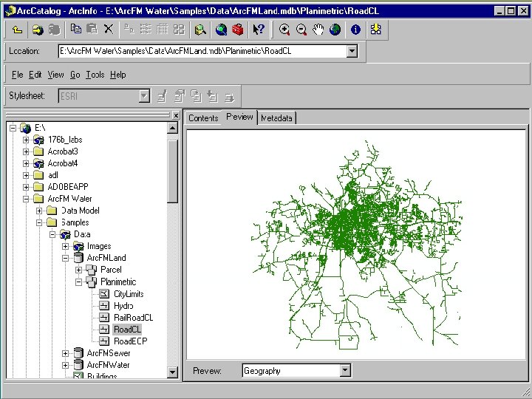Click the Edit Metadata icon

pyautogui.click(x=162, y=96)
